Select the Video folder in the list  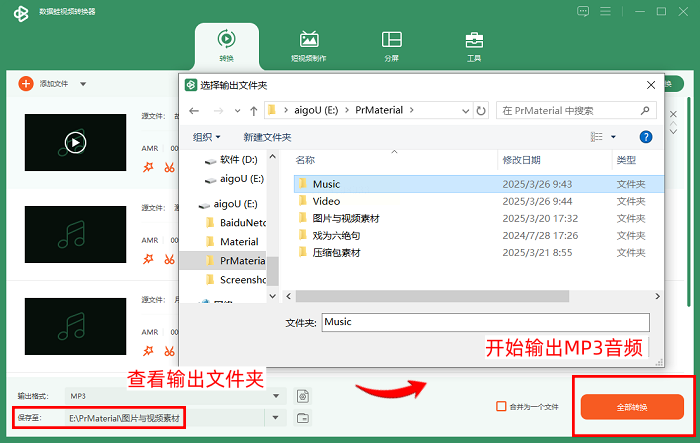pos(326,201)
